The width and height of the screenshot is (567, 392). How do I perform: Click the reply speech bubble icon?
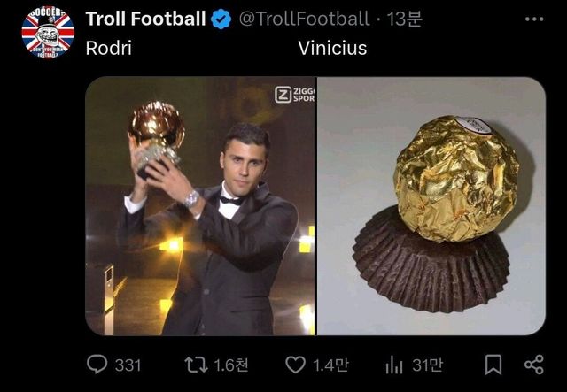(x=97, y=365)
